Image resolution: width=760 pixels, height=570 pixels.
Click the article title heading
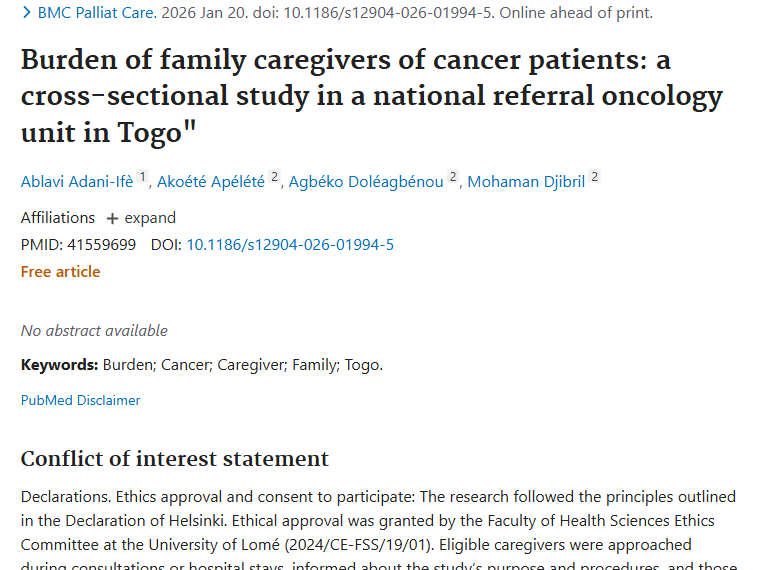point(370,96)
